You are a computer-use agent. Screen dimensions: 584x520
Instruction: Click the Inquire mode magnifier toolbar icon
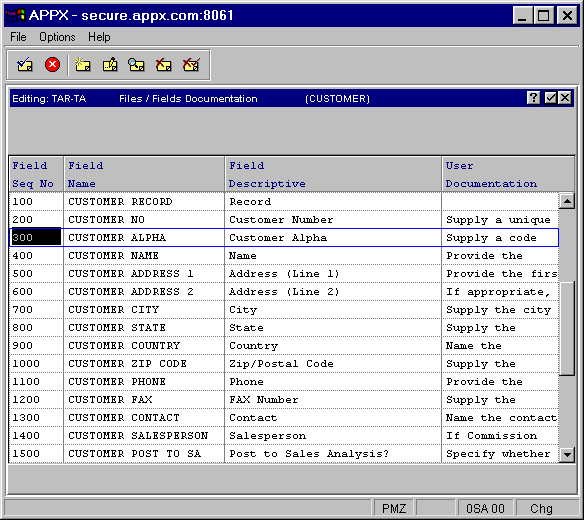pos(136,65)
